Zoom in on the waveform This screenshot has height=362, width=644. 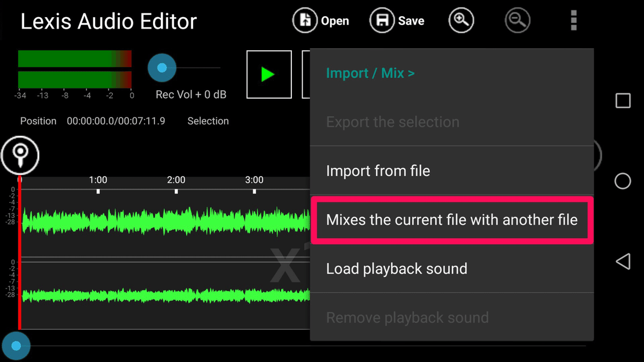coord(462,21)
